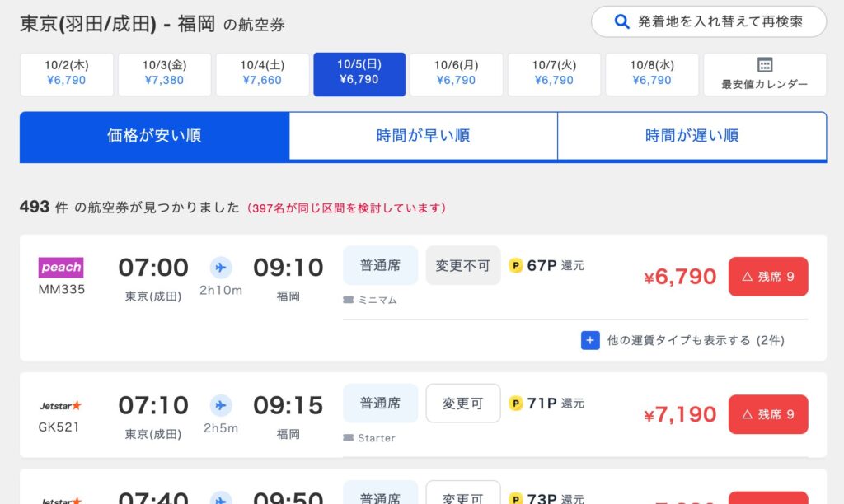Click blue plus icon for other fares

coord(590,340)
